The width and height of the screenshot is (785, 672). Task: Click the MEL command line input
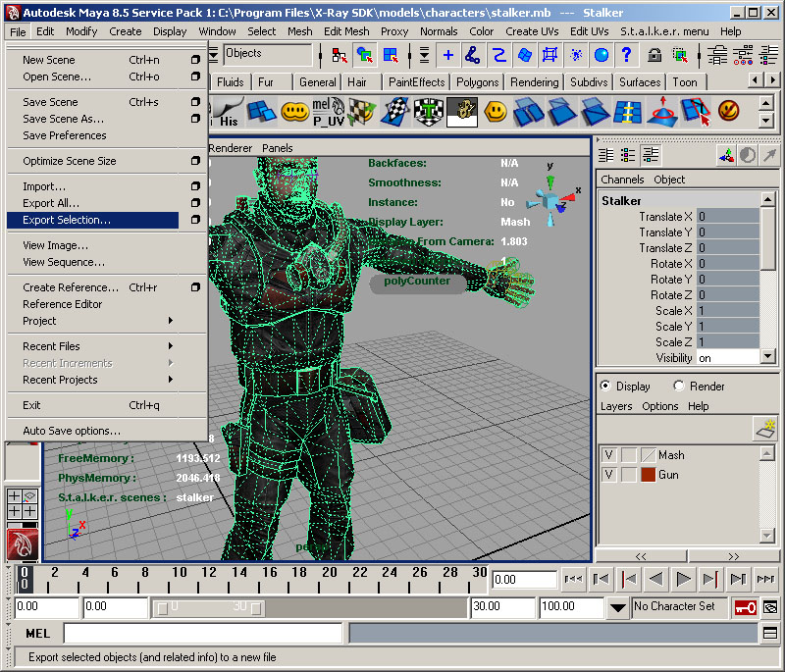tap(203, 633)
